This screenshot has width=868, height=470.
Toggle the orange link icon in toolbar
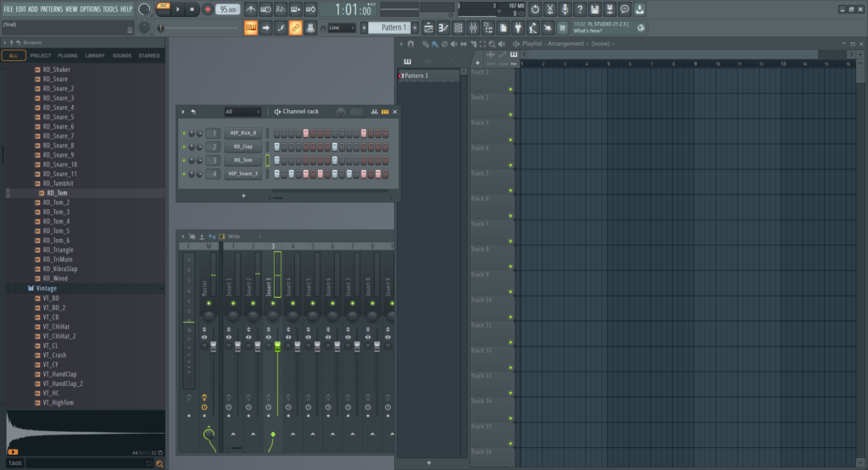pos(296,28)
